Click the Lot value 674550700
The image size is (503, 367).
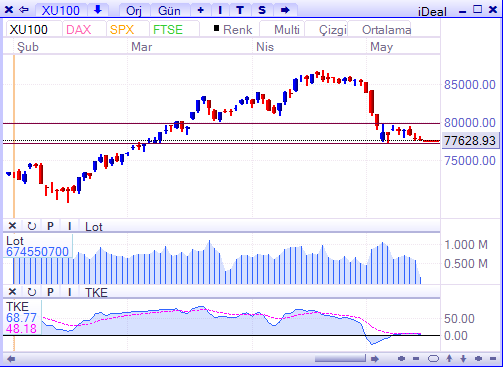point(37,252)
